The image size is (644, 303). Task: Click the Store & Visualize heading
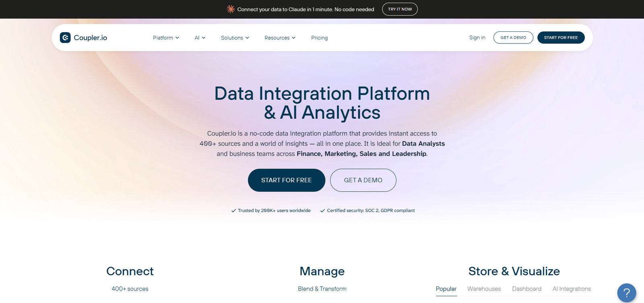(514, 271)
